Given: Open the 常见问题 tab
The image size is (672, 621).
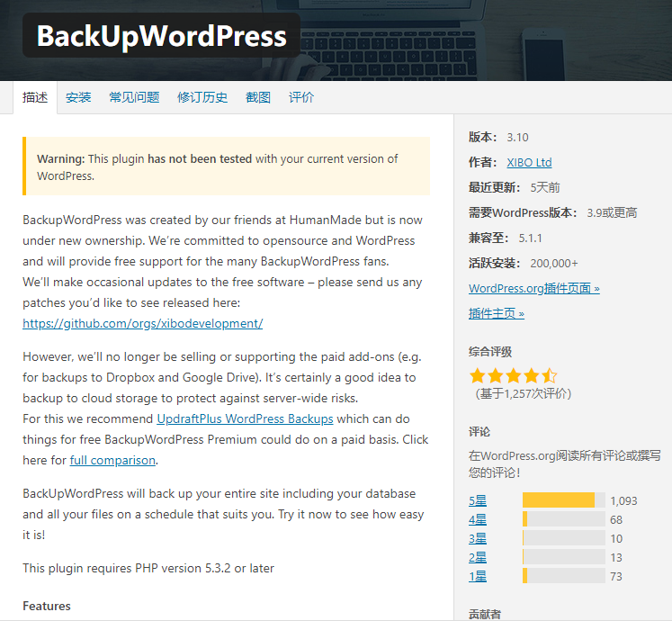Looking at the screenshot, I should (134, 97).
